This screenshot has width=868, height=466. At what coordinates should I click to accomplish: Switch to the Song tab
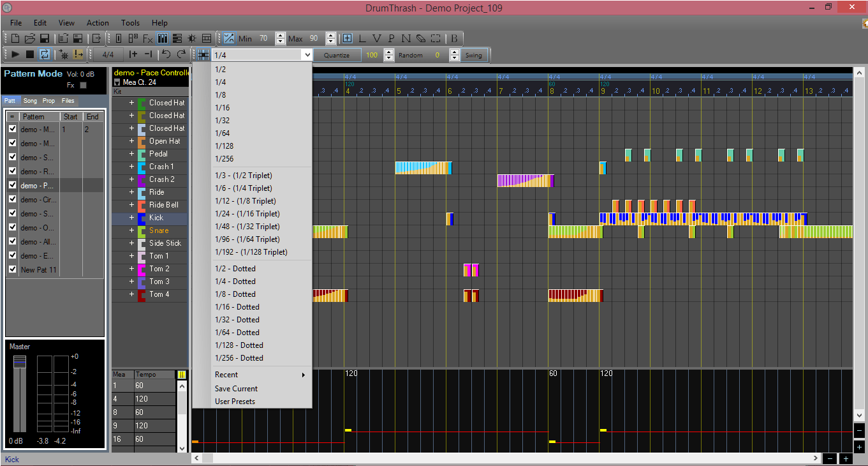click(x=30, y=101)
